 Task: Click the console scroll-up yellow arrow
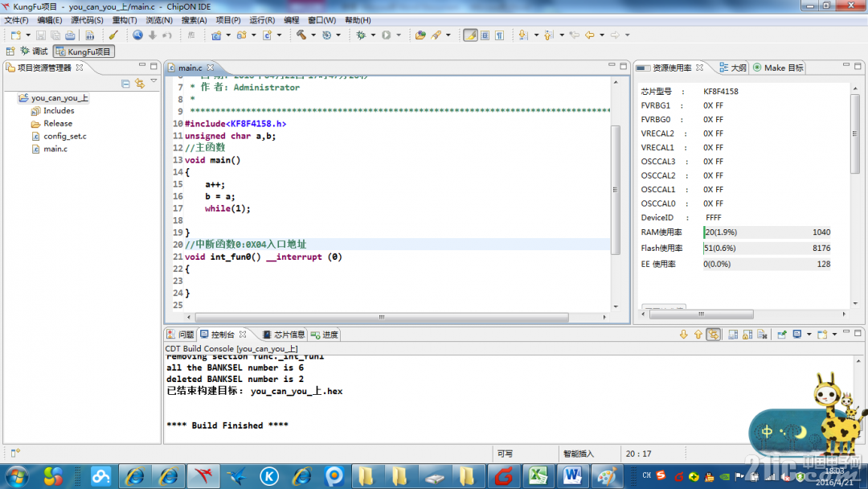[698, 335]
